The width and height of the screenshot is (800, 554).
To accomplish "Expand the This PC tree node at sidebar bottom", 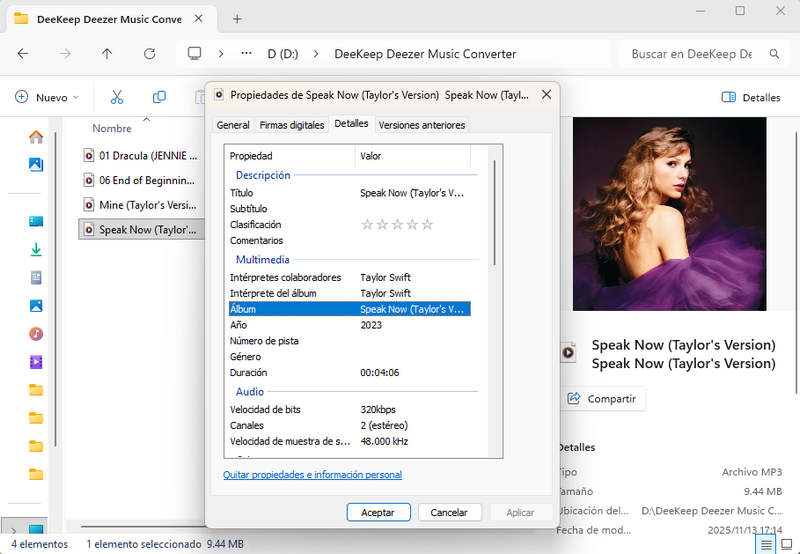I will click(x=13, y=531).
